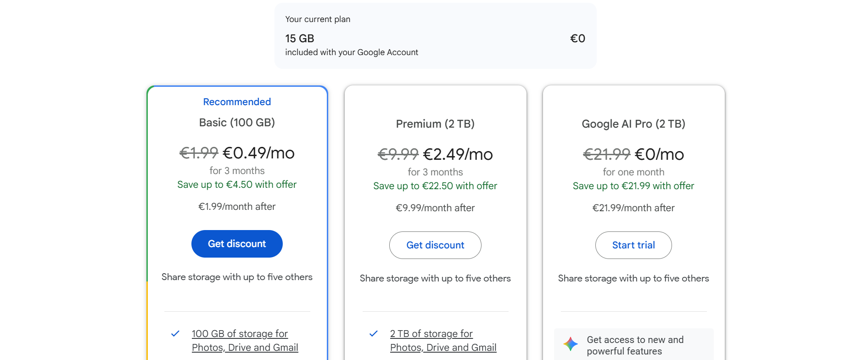Screen dimensions: 868x360
Task: Click the €0 current plan price
Action: (x=577, y=39)
